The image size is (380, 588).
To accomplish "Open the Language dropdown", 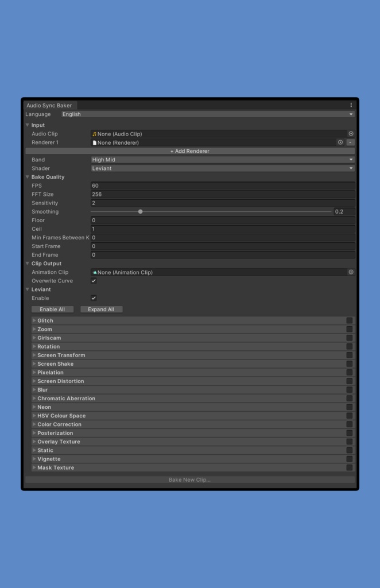I will click(208, 114).
